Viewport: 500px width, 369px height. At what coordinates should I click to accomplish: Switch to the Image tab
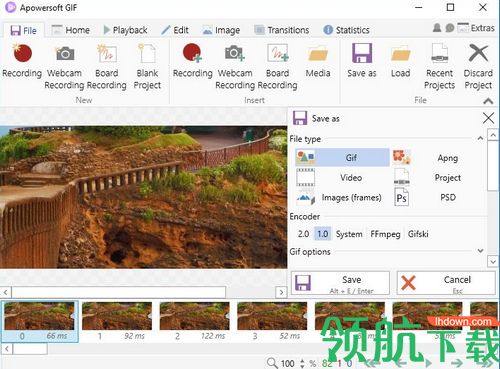222,30
